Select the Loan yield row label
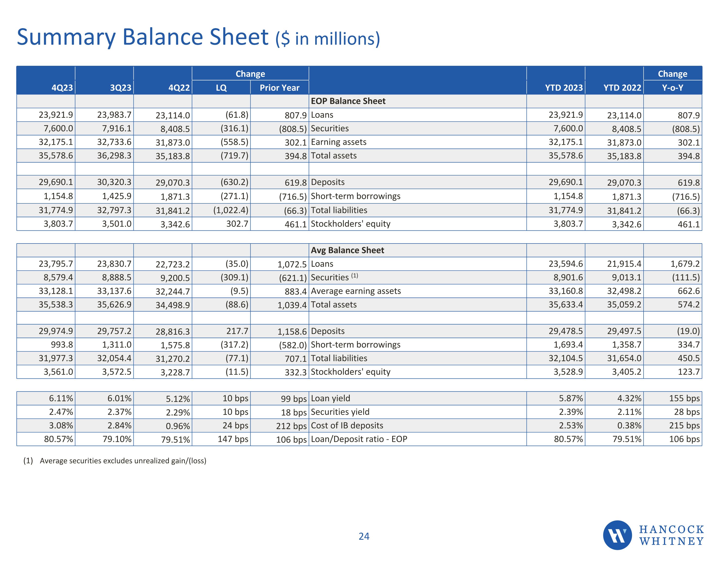The image size is (728, 562). (330, 398)
